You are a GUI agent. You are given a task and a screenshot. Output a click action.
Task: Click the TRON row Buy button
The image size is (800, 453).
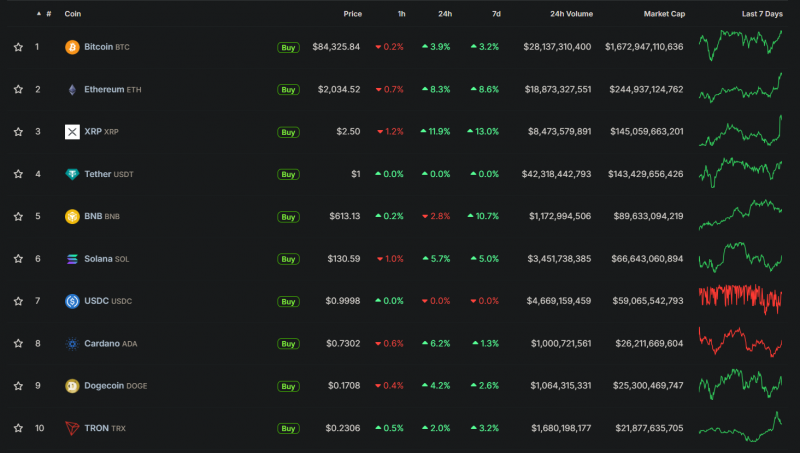pyautogui.click(x=288, y=429)
